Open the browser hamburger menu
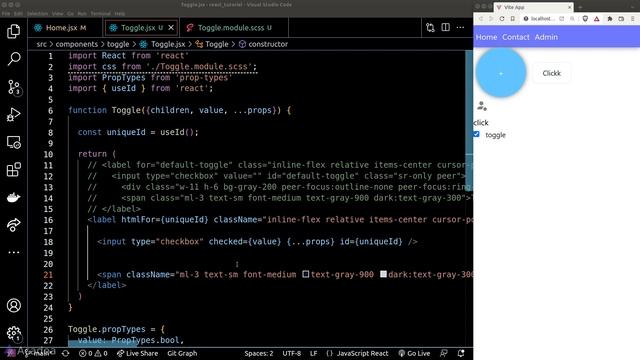 (633, 19)
